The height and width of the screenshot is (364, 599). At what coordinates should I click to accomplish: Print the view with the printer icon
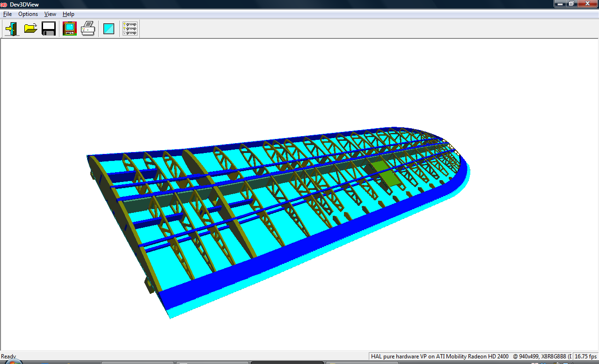(x=88, y=29)
